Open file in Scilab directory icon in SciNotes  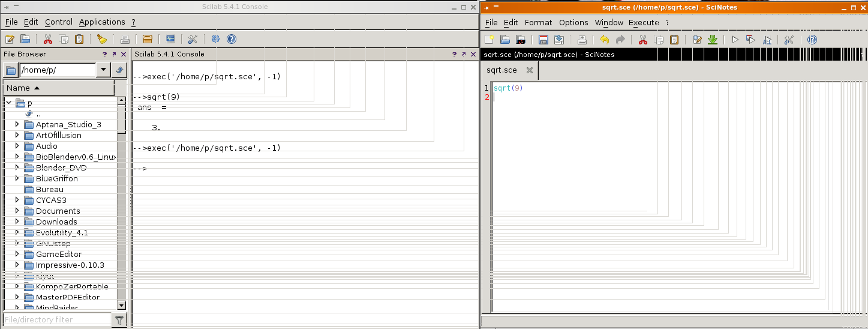tap(521, 40)
